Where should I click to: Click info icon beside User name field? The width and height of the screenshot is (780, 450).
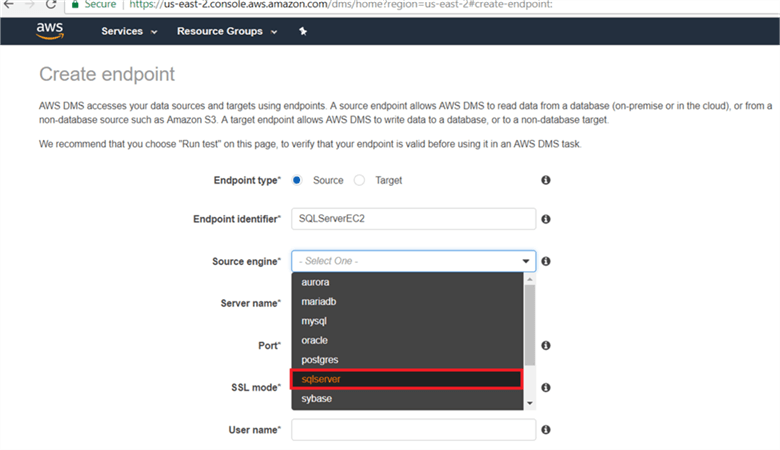click(x=546, y=430)
